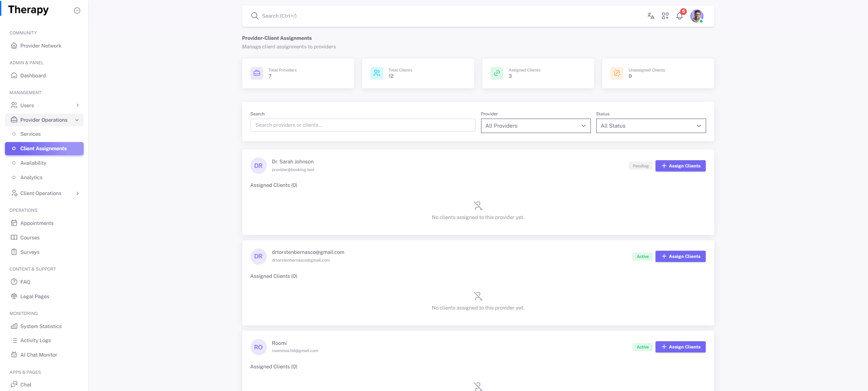Open Availability submenu item
This screenshot has height=391, width=868.
pyautogui.click(x=44, y=163)
